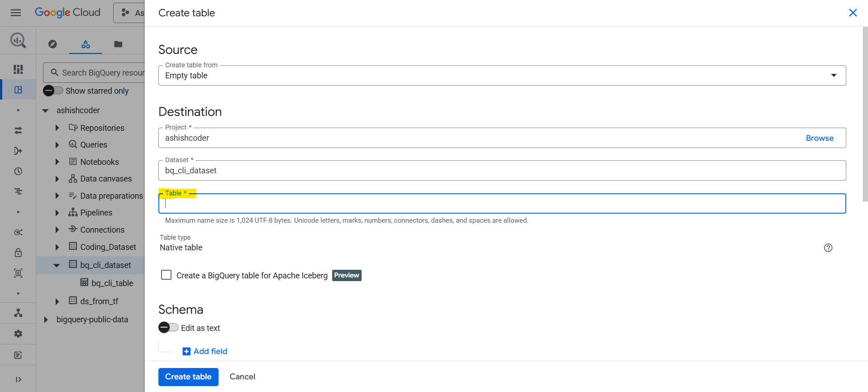Open the lock icon in sidebar
Image resolution: width=868 pixels, height=392 pixels.
pyautogui.click(x=18, y=253)
